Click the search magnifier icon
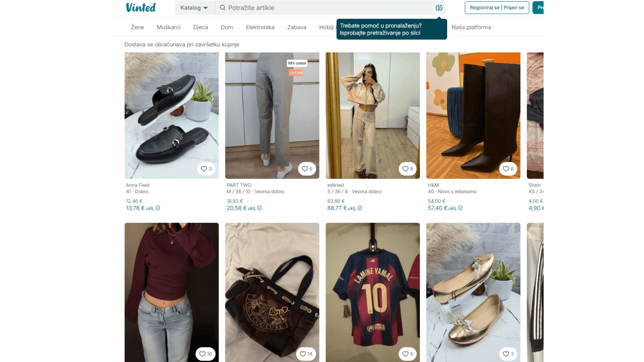 [x=223, y=8]
